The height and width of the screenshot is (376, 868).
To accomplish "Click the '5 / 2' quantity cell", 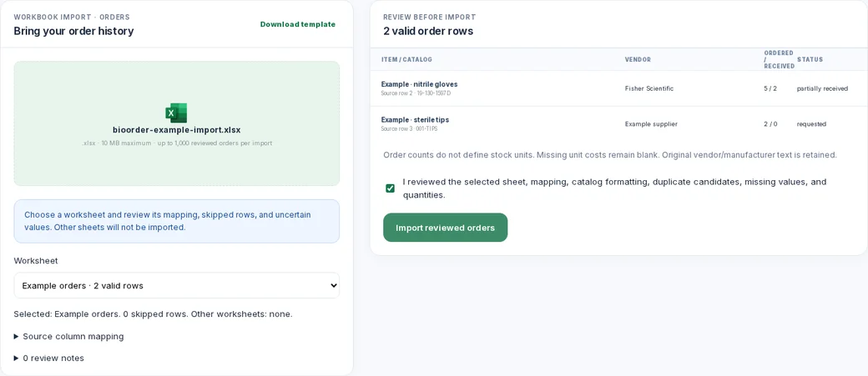I will pos(770,88).
